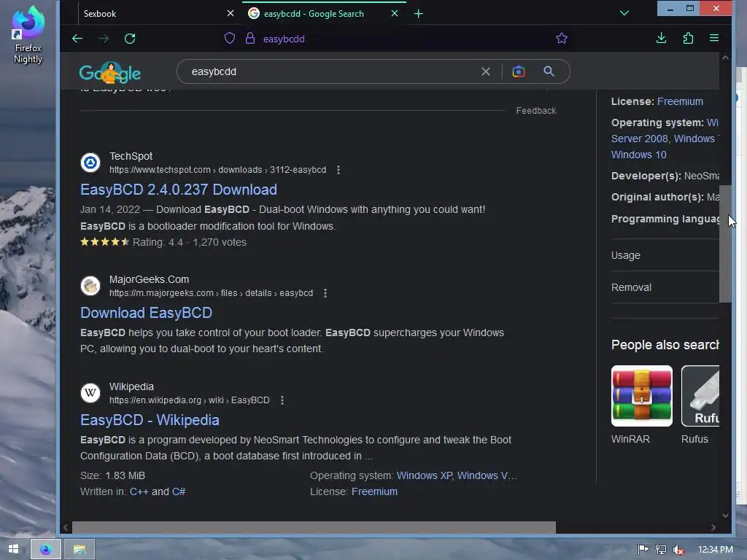Bookmark this page with the star icon
The image size is (747, 560).
click(x=562, y=38)
